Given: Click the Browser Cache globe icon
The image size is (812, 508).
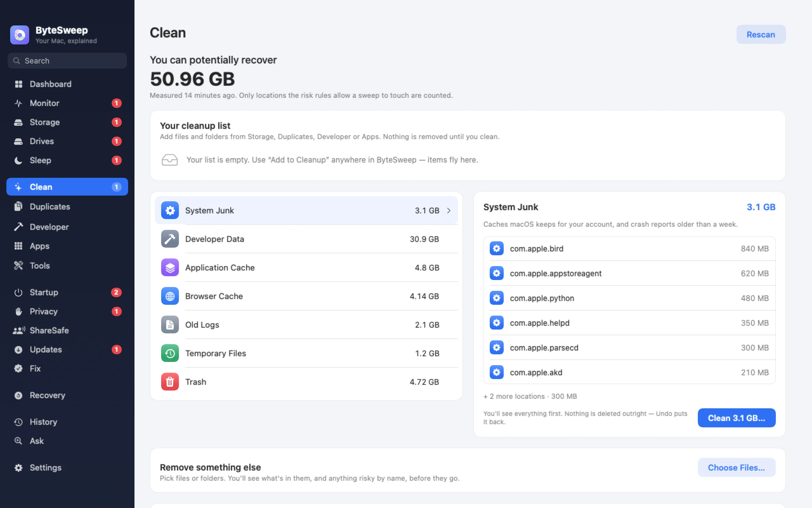Looking at the screenshot, I should pos(170,296).
